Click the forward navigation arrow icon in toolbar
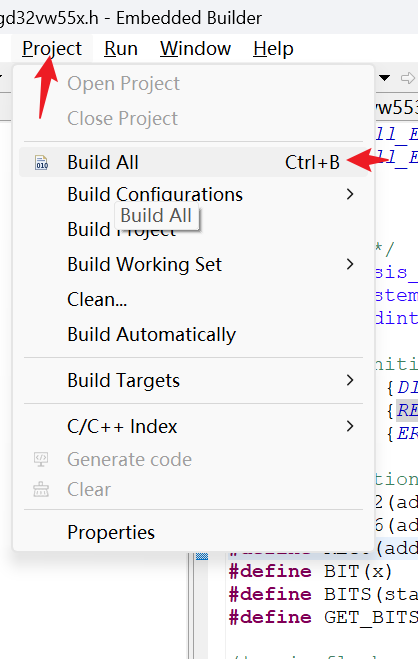The image size is (418, 659). [x=407, y=78]
